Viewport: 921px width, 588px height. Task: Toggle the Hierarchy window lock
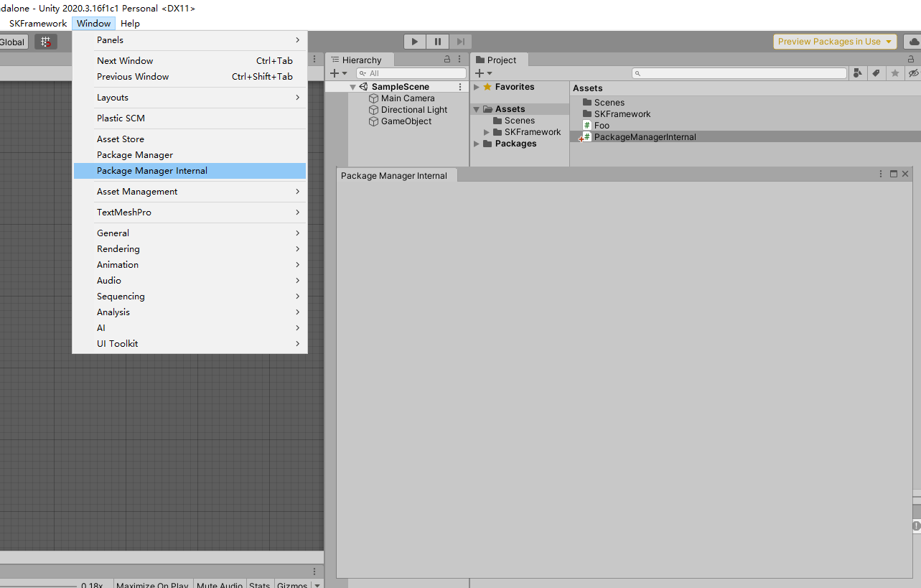pyautogui.click(x=447, y=59)
